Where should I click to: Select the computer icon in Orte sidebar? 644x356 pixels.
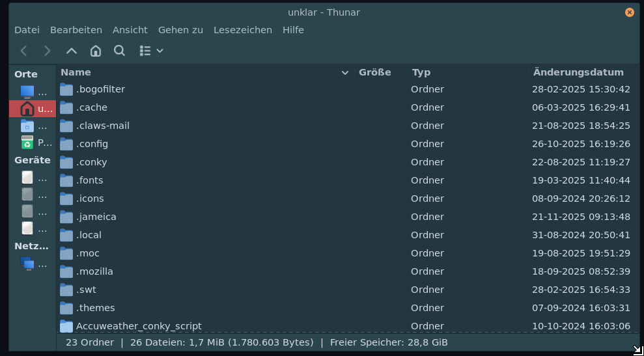[x=27, y=92]
